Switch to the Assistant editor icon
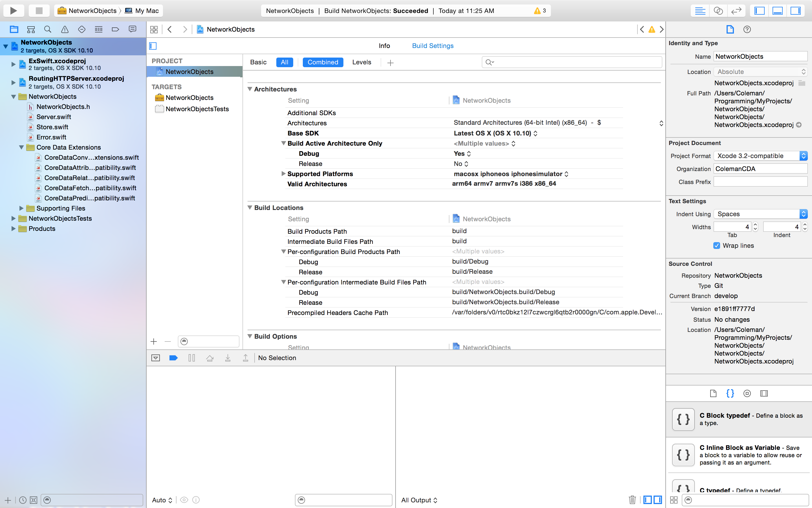This screenshot has width=812, height=508. [x=718, y=11]
